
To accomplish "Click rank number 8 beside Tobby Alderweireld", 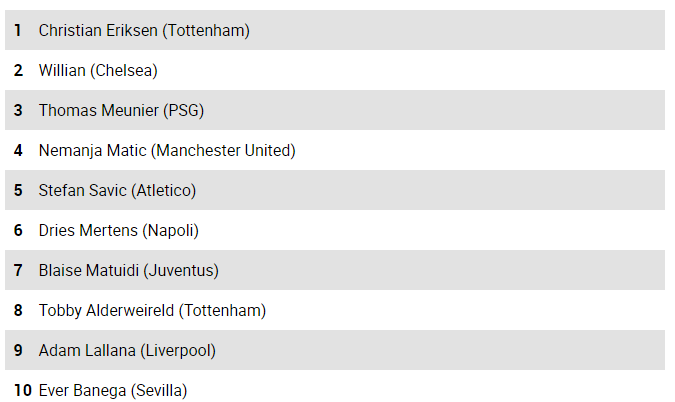I will (18, 311).
